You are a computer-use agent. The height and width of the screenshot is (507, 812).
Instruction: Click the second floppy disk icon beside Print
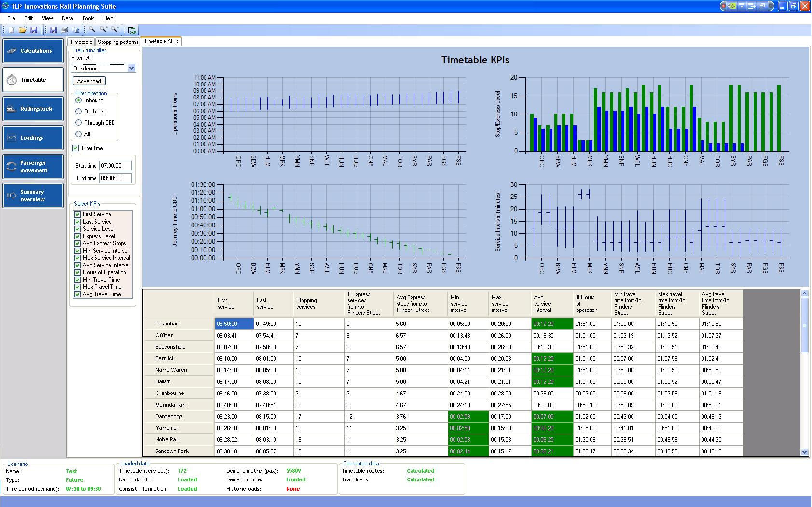pyautogui.click(x=54, y=30)
